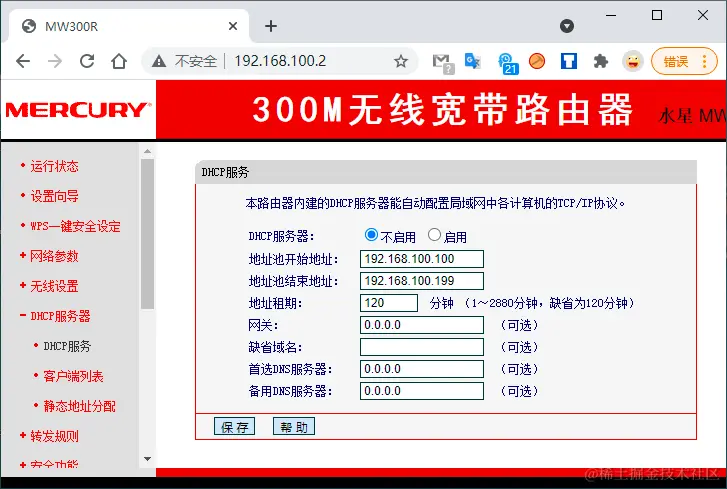
Task: Click the 网关 input field
Action: point(421,325)
